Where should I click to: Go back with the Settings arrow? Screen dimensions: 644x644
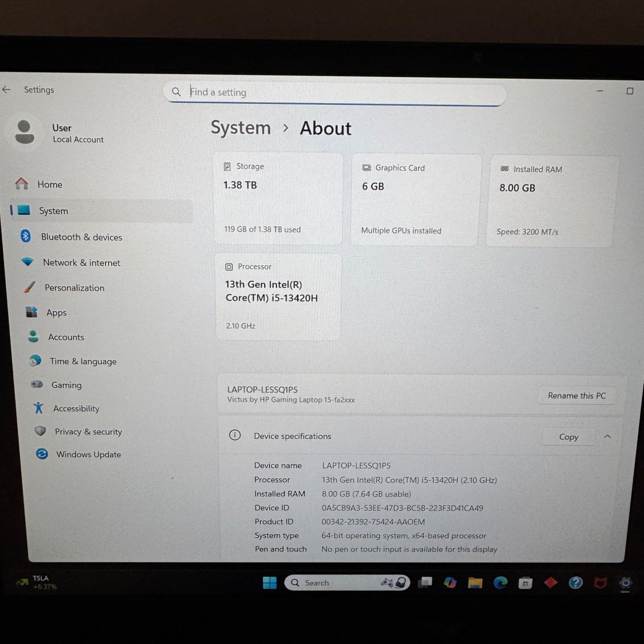pyautogui.click(x=6, y=90)
